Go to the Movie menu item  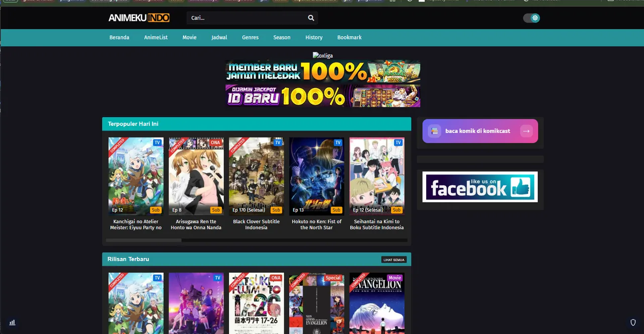pyautogui.click(x=190, y=37)
